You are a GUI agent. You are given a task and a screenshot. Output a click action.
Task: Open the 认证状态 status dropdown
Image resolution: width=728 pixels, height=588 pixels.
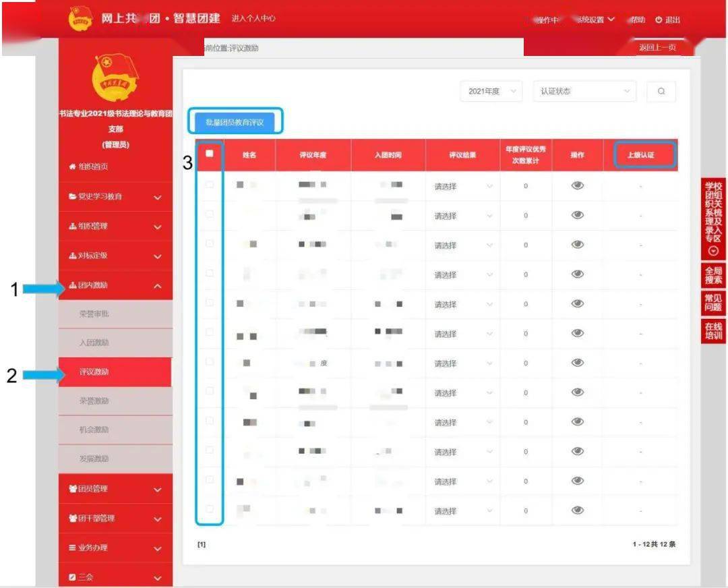point(584,91)
